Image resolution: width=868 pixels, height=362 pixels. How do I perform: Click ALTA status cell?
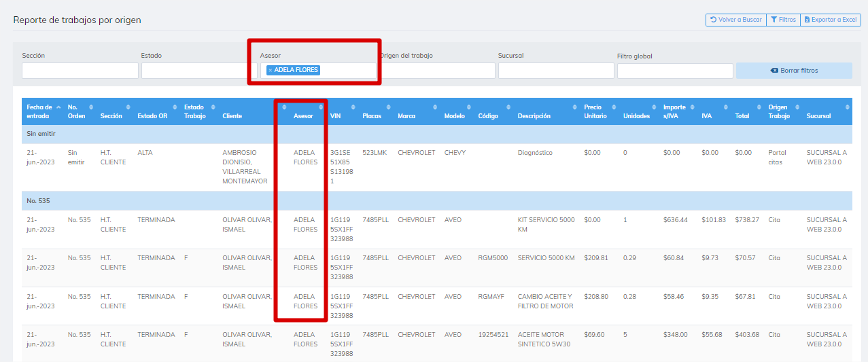(x=145, y=153)
